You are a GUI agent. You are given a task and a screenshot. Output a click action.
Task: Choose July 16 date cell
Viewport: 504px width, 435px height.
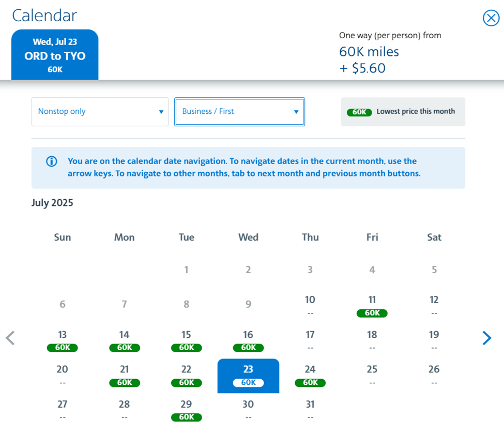pyautogui.click(x=248, y=340)
